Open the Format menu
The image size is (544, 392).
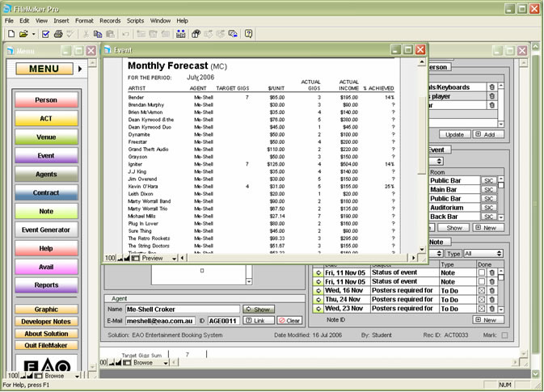click(x=84, y=21)
